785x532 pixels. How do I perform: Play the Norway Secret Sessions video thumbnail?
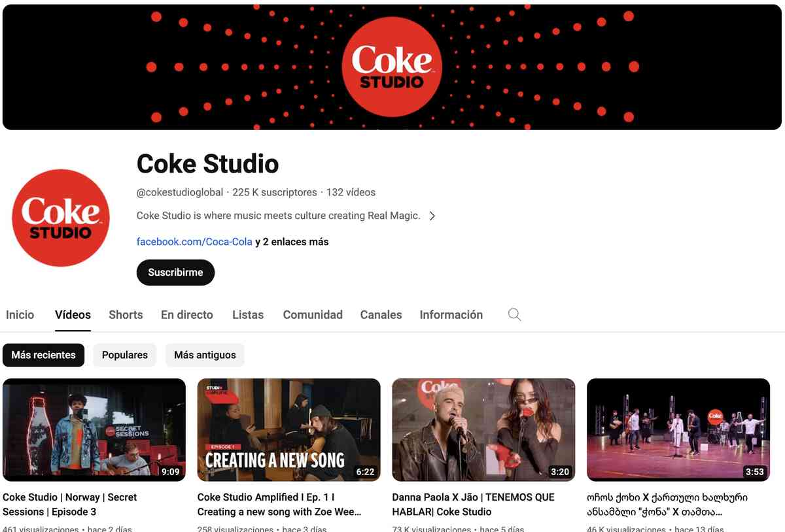[94, 429]
